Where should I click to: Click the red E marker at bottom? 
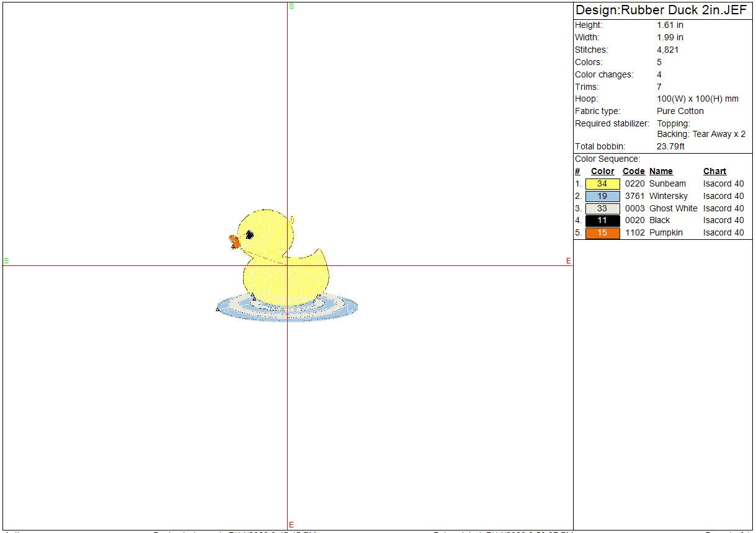point(291,525)
